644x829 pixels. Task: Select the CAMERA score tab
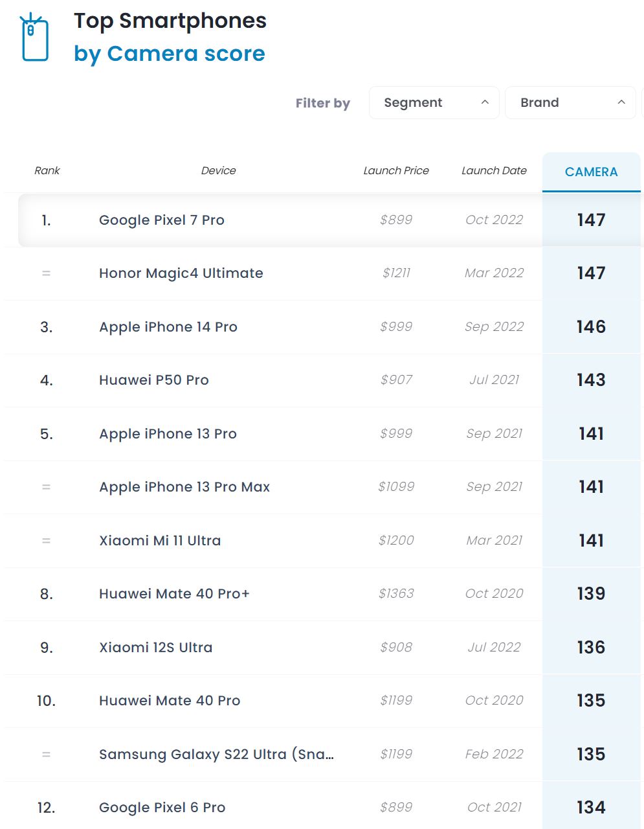(591, 172)
